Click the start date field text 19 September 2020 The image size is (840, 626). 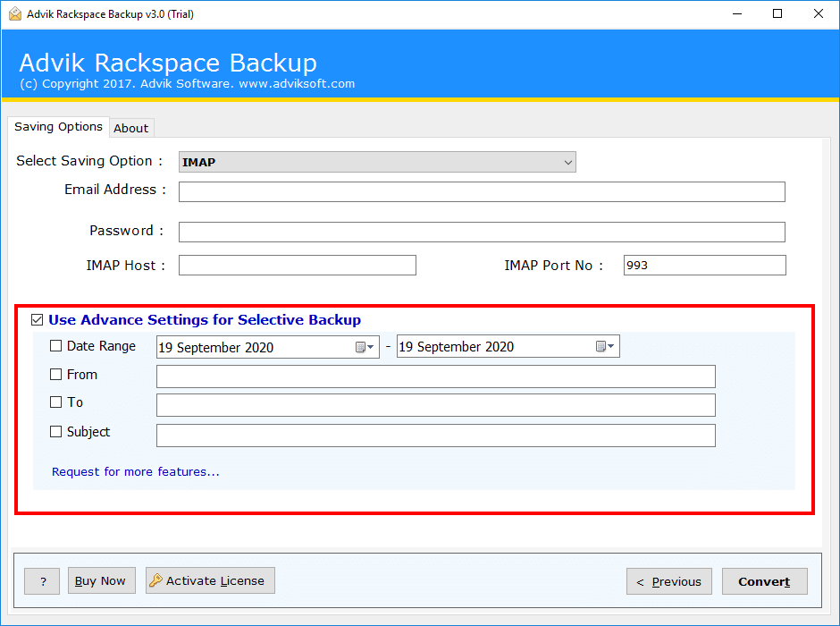coord(216,348)
